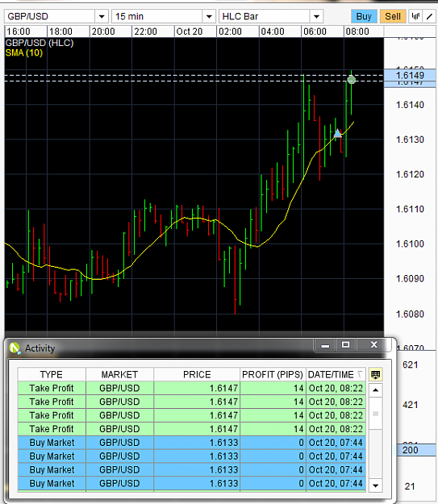Click the orange Sell button
The width and height of the screenshot is (438, 504).
(x=393, y=16)
